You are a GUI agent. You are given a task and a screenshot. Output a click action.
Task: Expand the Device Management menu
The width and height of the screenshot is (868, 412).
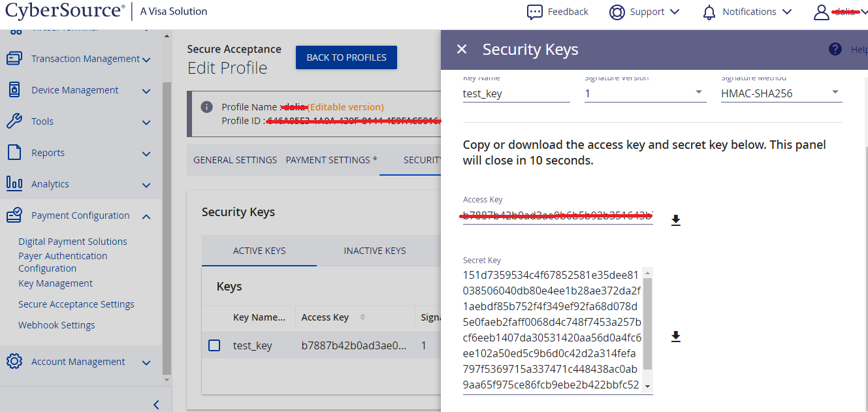(146, 91)
